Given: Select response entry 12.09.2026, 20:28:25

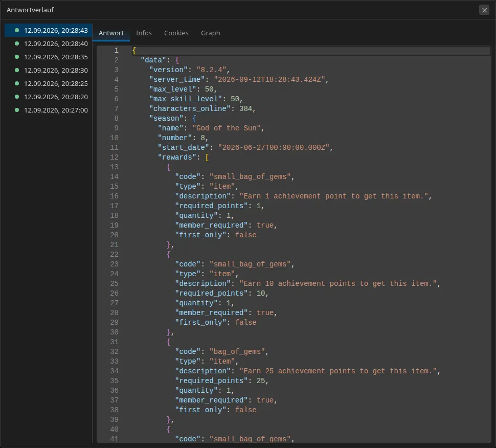Looking at the screenshot, I should pyautogui.click(x=49, y=83).
